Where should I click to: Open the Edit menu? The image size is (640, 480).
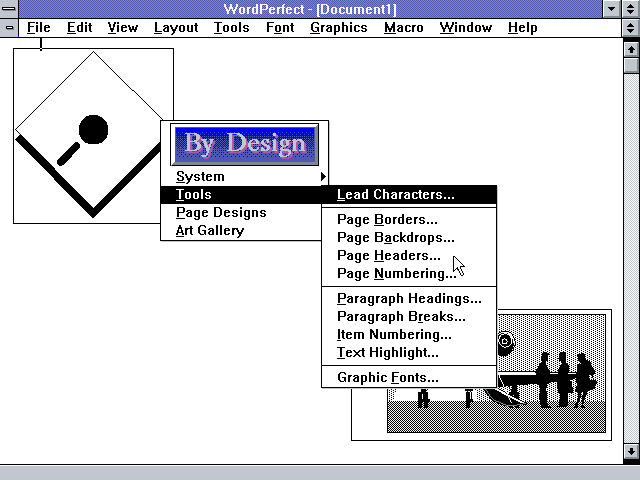79,28
